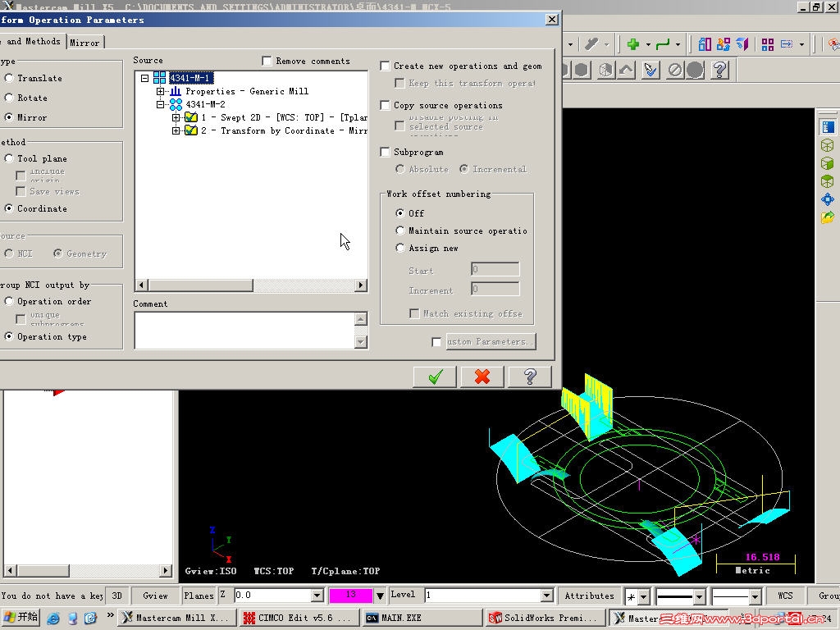
Task: Click the gray filled circle icon
Action: (x=695, y=71)
